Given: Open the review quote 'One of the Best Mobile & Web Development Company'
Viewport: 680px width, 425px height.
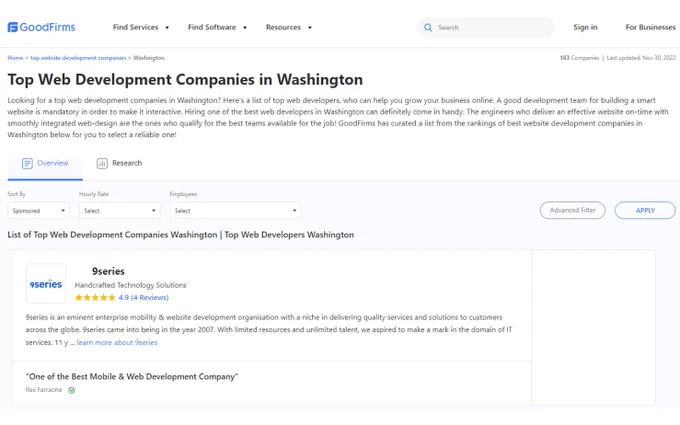Looking at the screenshot, I should [x=132, y=376].
